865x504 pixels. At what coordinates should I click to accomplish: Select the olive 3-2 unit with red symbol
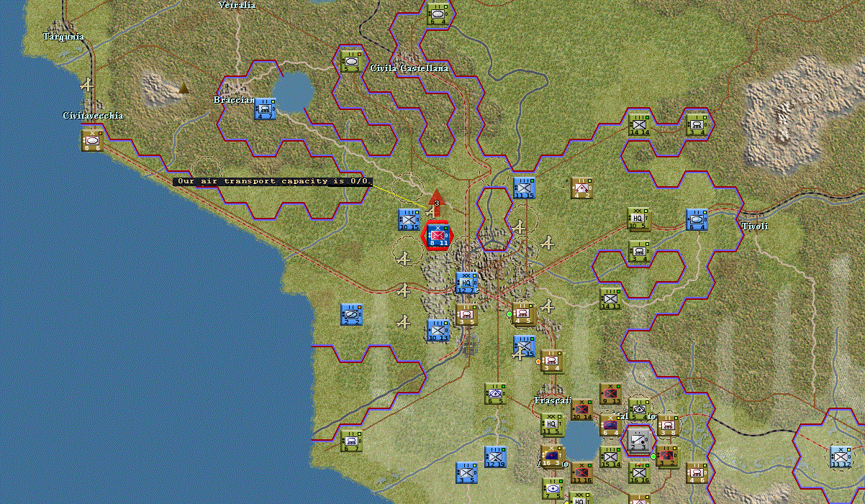click(668, 457)
